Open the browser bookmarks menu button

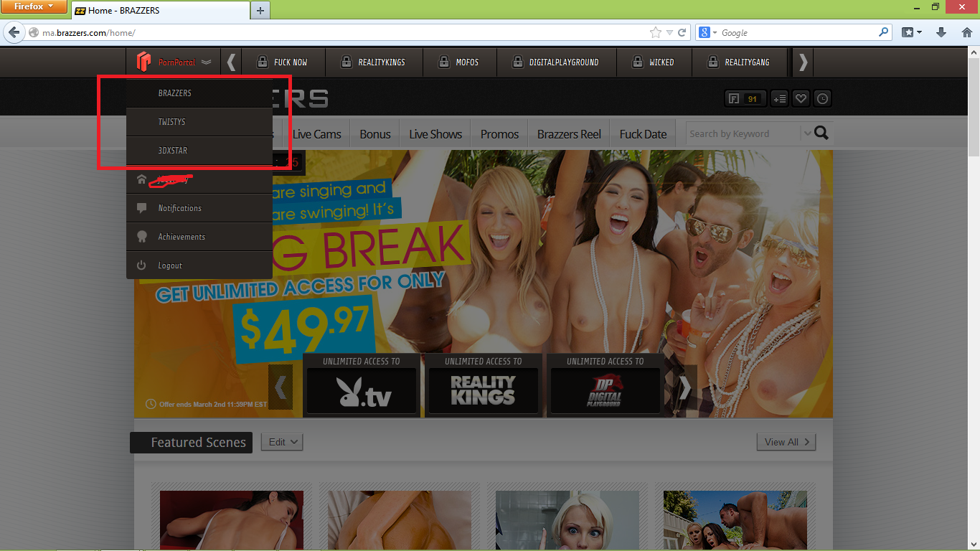pos(912,33)
